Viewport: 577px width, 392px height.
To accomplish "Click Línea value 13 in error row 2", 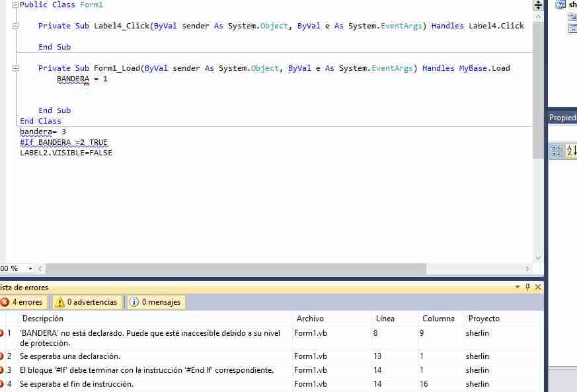I will point(377,356).
